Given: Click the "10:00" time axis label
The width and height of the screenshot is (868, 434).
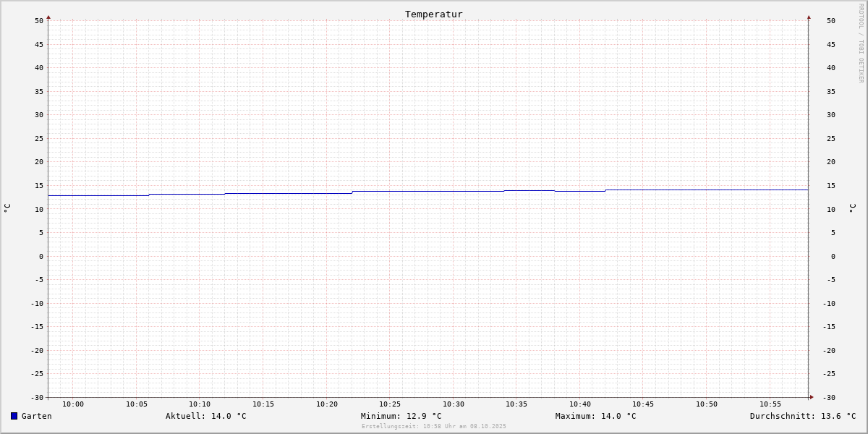Looking at the screenshot, I should [x=73, y=404].
